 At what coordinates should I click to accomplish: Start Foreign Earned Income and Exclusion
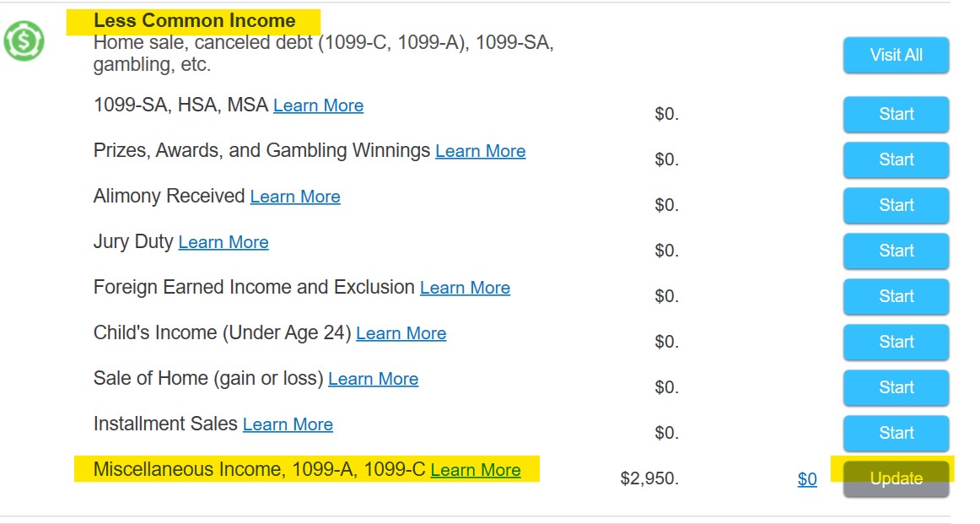pyautogui.click(x=896, y=296)
